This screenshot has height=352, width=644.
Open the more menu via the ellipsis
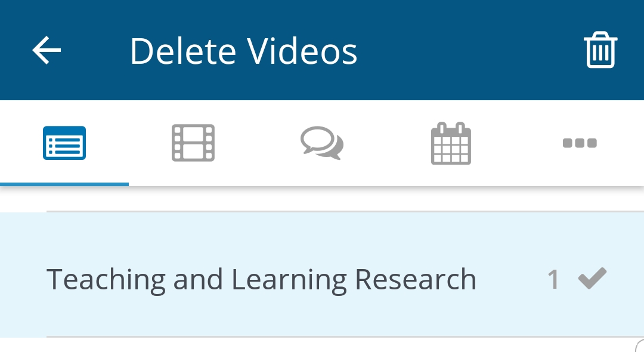(x=580, y=143)
